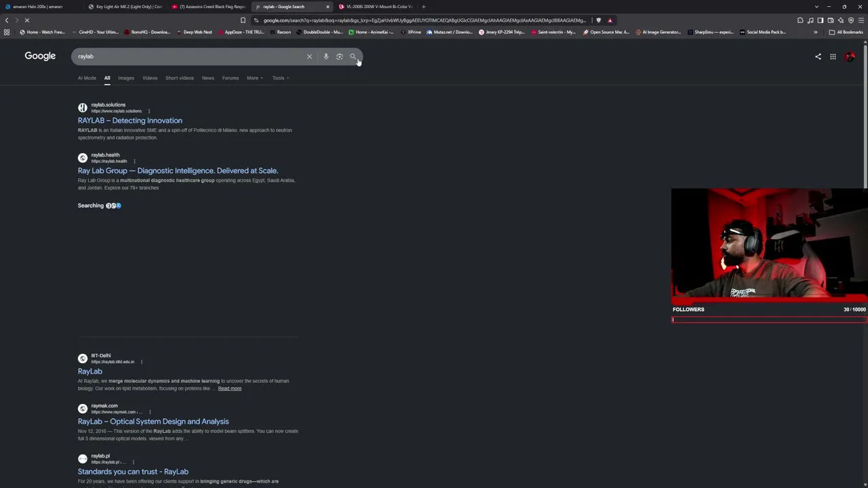The height and width of the screenshot is (488, 868).
Task: Expand the Tools dropdown
Action: coord(281,78)
